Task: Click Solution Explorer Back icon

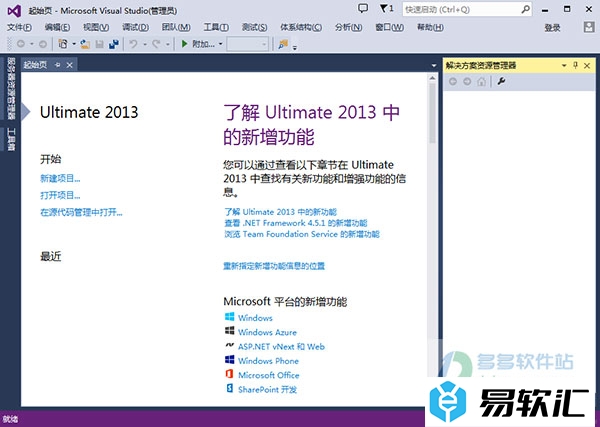Action: coord(453,81)
